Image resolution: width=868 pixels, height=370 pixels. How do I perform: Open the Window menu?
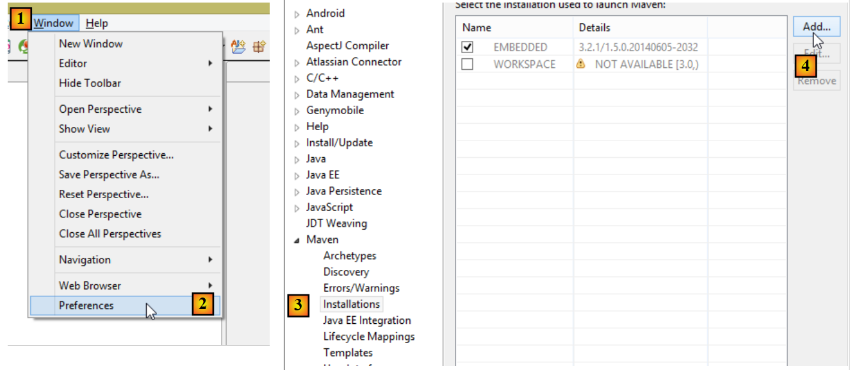(54, 23)
